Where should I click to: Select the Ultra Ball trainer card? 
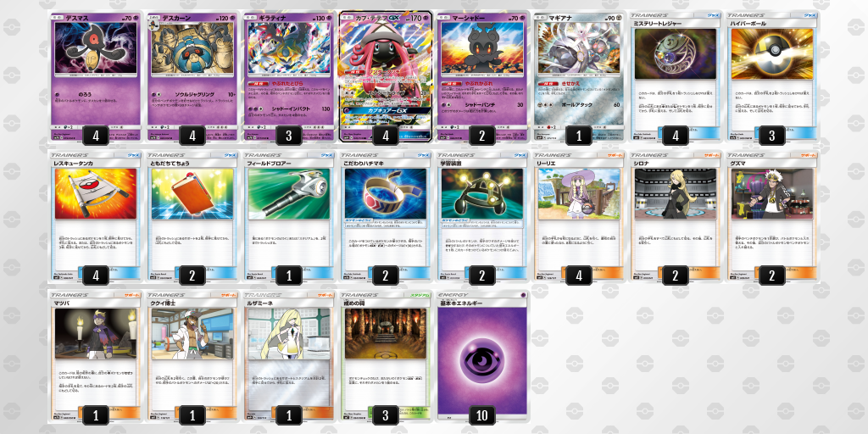pos(771,76)
